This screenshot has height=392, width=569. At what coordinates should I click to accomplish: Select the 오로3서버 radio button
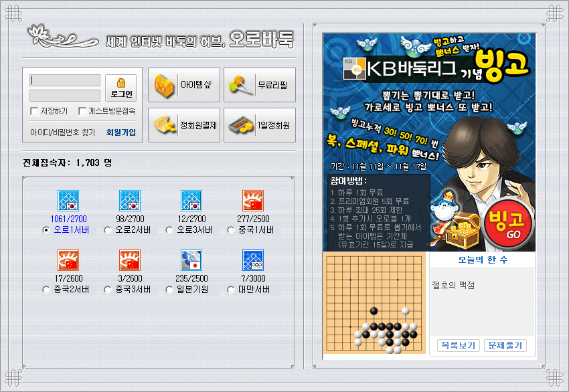click(x=169, y=230)
